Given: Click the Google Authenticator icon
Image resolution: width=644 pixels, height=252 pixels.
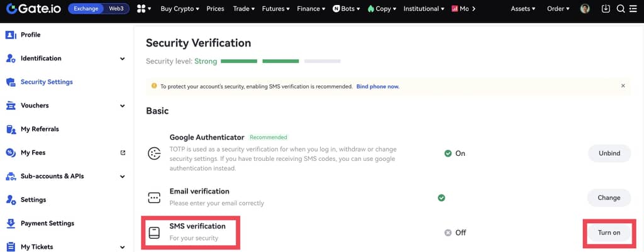Looking at the screenshot, I should click(x=154, y=153).
